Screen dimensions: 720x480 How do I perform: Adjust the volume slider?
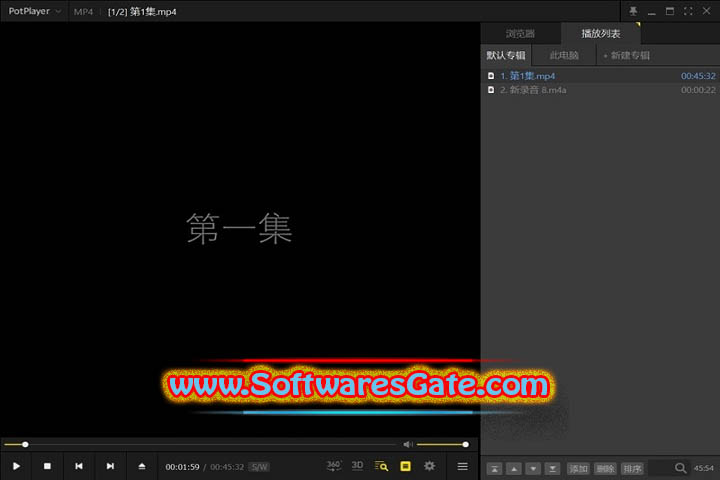[443, 444]
